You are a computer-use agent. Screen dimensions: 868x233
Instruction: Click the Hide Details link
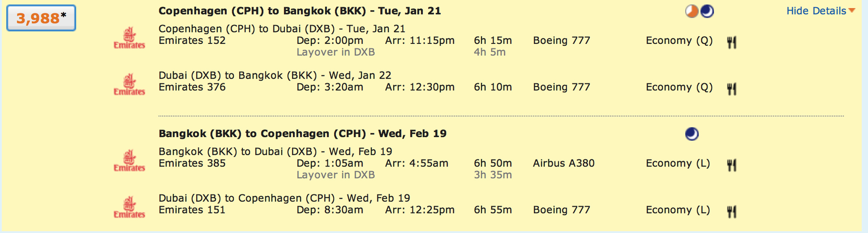pyautogui.click(x=816, y=11)
